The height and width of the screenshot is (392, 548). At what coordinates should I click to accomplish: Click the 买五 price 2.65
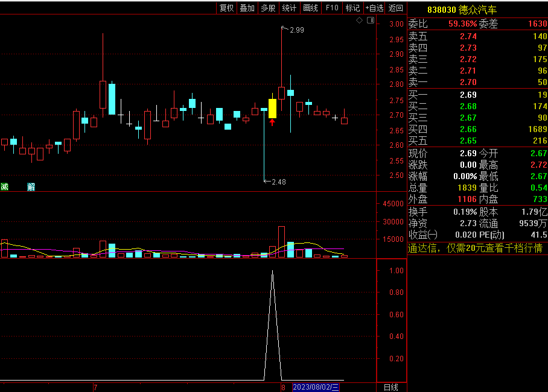pos(468,141)
